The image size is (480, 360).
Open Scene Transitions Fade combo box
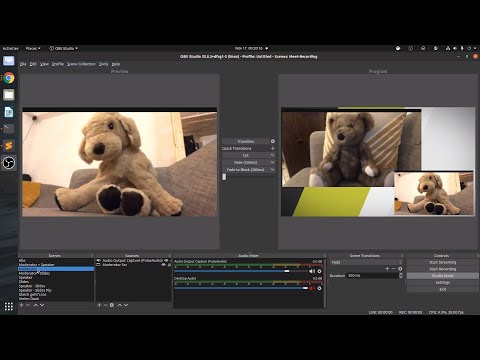[x=366, y=262]
